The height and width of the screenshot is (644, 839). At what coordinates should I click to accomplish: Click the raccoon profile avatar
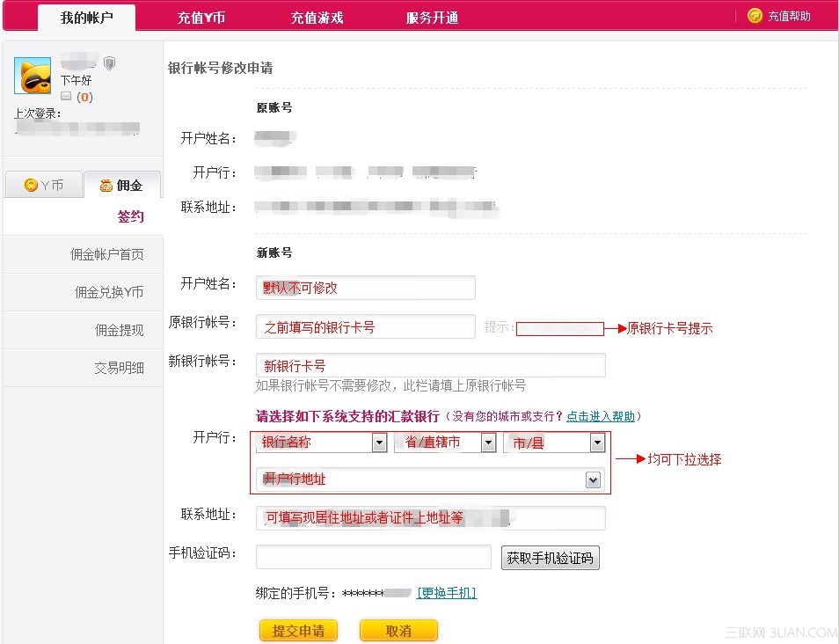coord(33,77)
